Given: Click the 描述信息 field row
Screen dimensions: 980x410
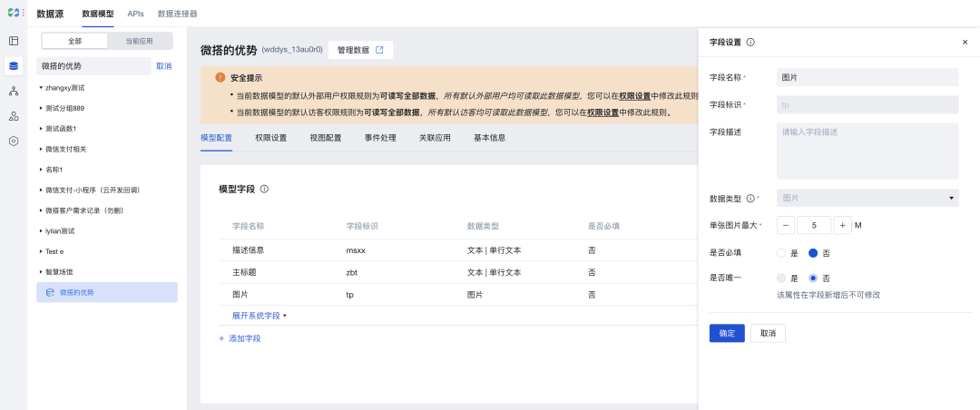Looking at the screenshot, I should (x=458, y=250).
